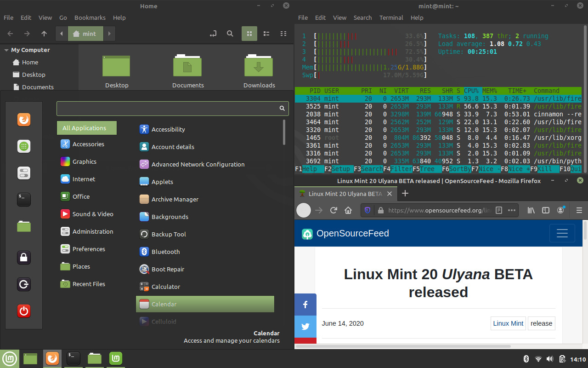This screenshot has height=368, width=588.
Task: Click the path bar right arrow
Action: 109,34
